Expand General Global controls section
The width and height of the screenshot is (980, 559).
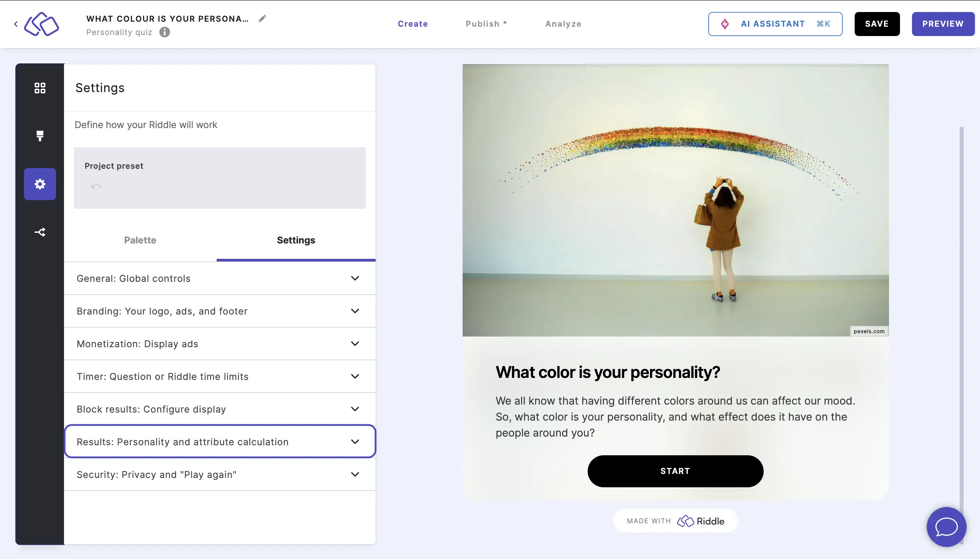[219, 278]
